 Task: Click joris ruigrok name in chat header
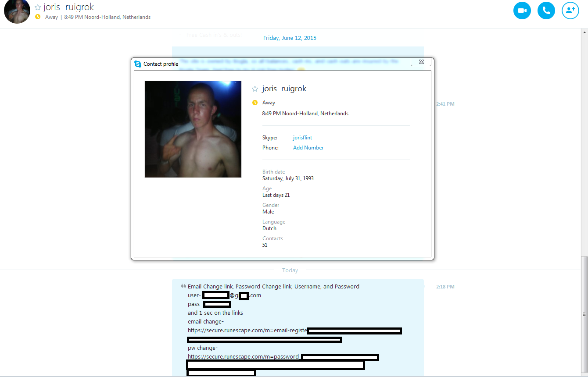pos(68,7)
